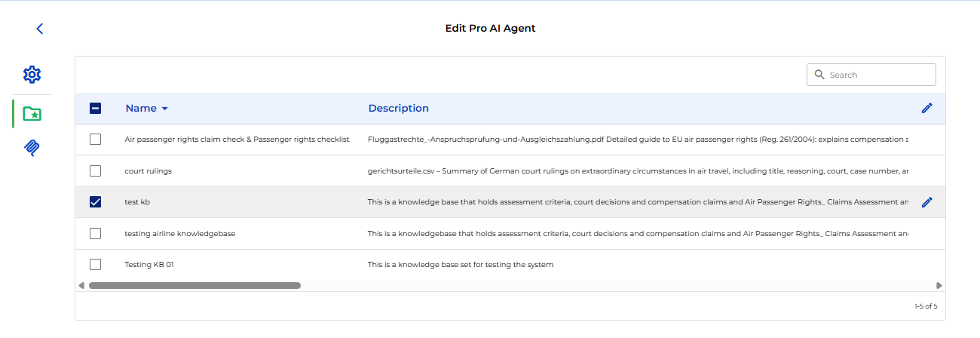Check the court rulings checkbox
This screenshot has height=338, width=980.
pos(96,171)
